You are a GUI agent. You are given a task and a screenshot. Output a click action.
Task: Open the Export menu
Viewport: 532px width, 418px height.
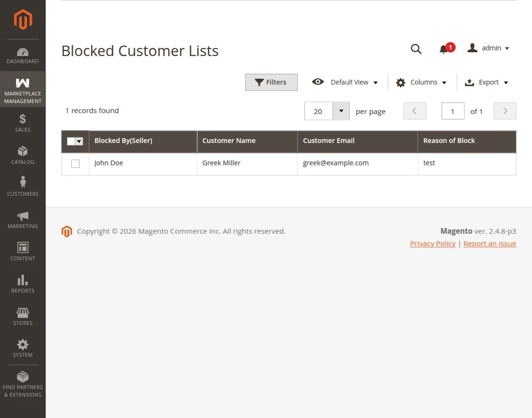[486, 82]
